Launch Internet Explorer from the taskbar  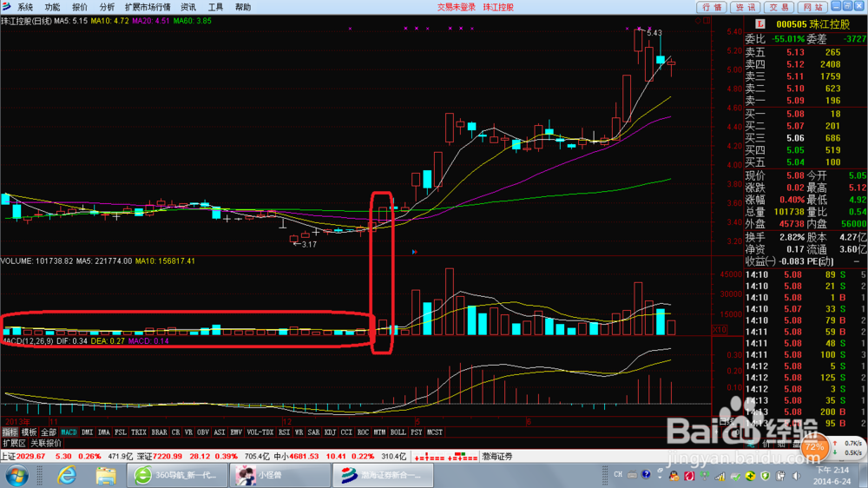[67, 476]
